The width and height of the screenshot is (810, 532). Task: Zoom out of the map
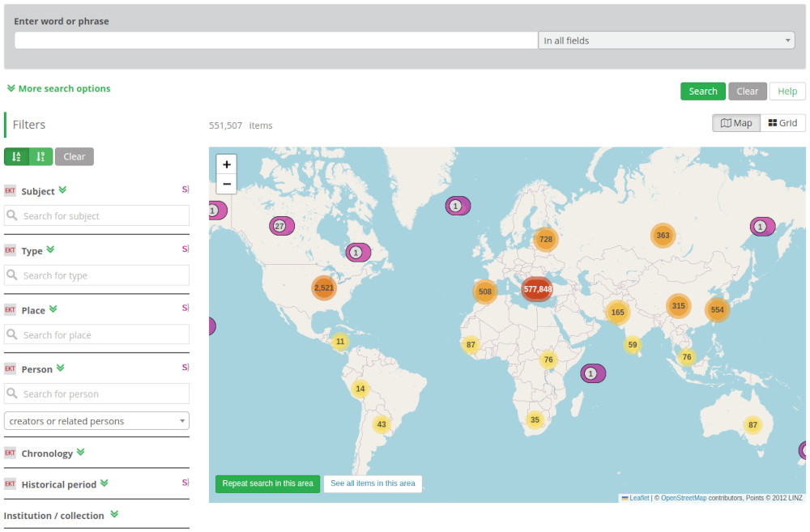tap(227, 185)
